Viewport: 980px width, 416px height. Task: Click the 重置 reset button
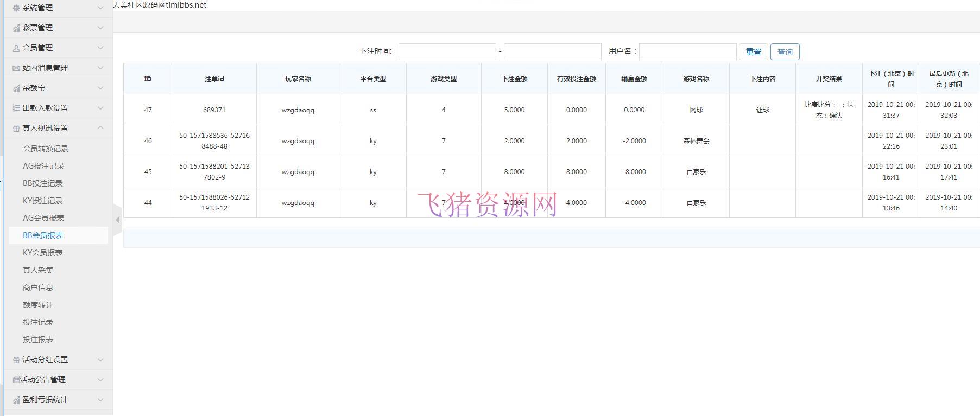tap(754, 52)
